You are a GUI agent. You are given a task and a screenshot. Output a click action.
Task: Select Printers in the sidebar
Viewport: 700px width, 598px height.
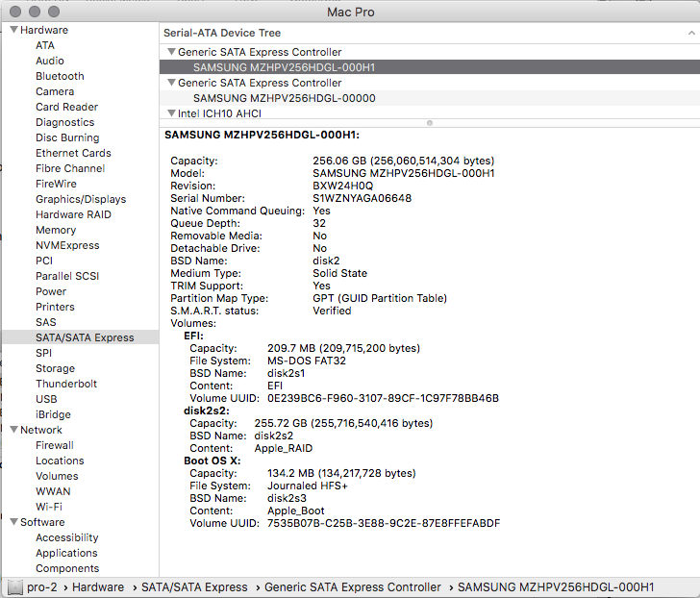(x=55, y=307)
